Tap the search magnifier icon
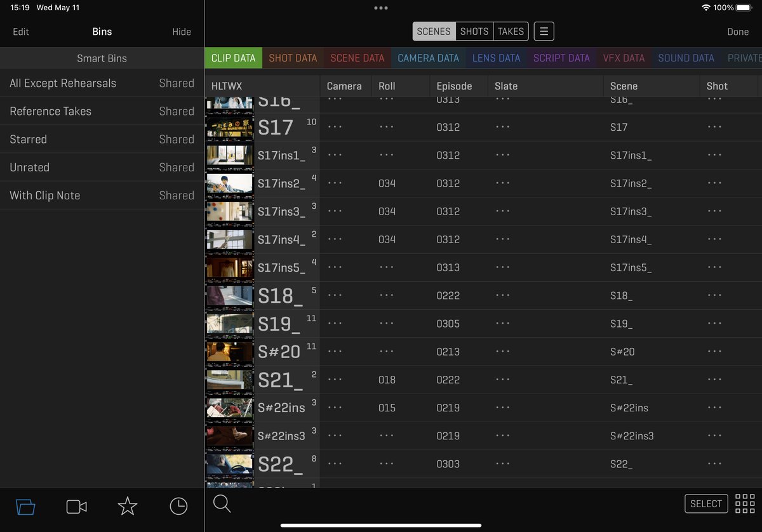Image resolution: width=762 pixels, height=532 pixels. (222, 503)
